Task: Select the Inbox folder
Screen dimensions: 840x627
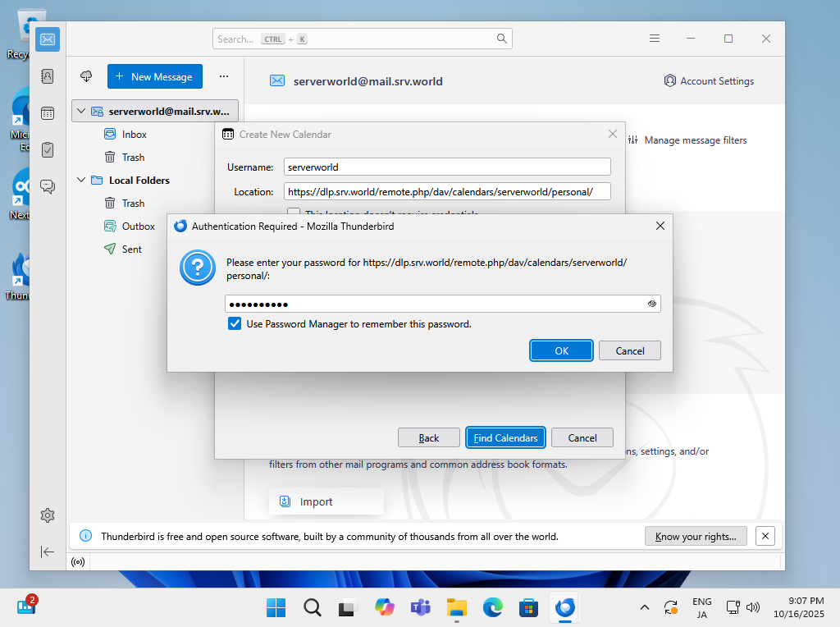Action: 134,134
